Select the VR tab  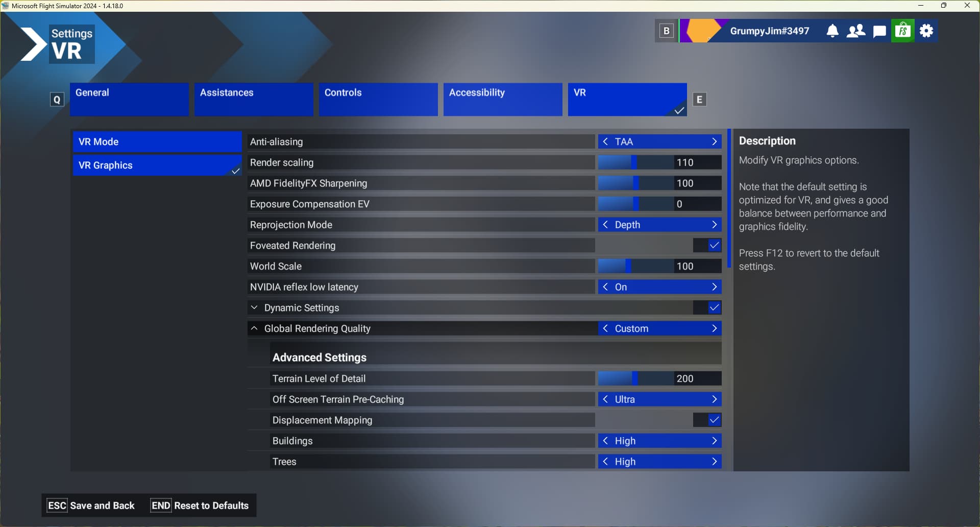627,100
